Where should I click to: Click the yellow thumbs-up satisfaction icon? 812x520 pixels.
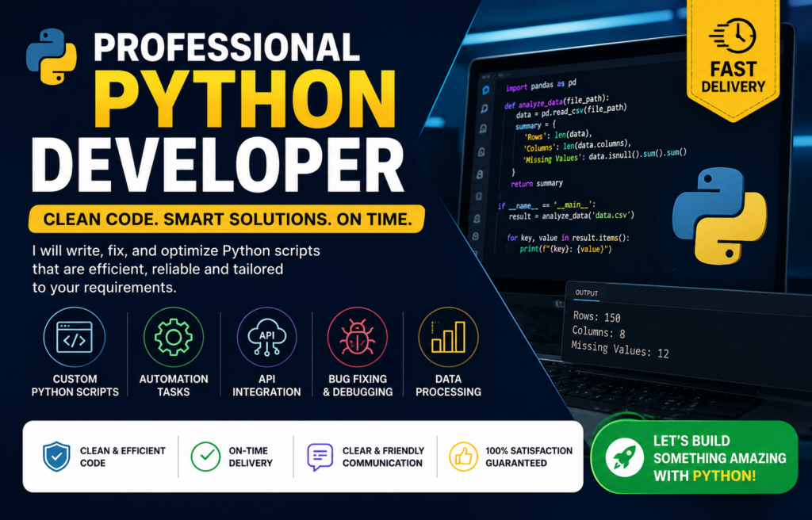tap(463, 457)
